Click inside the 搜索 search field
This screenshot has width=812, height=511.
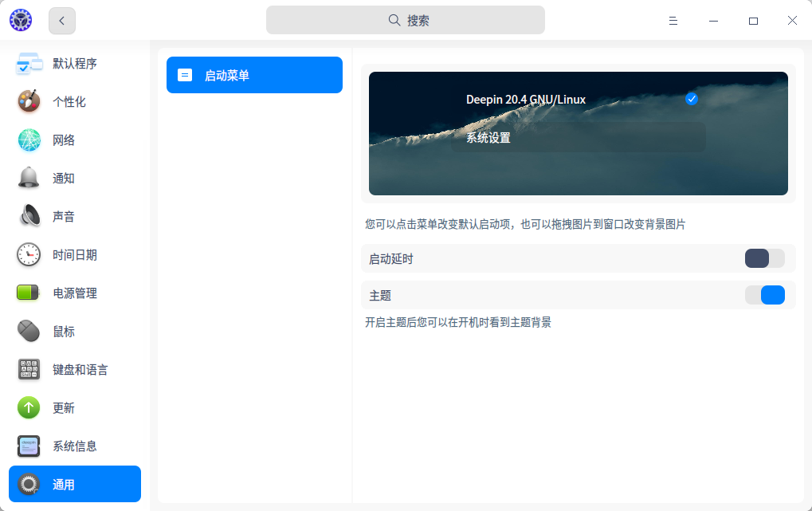(405, 20)
